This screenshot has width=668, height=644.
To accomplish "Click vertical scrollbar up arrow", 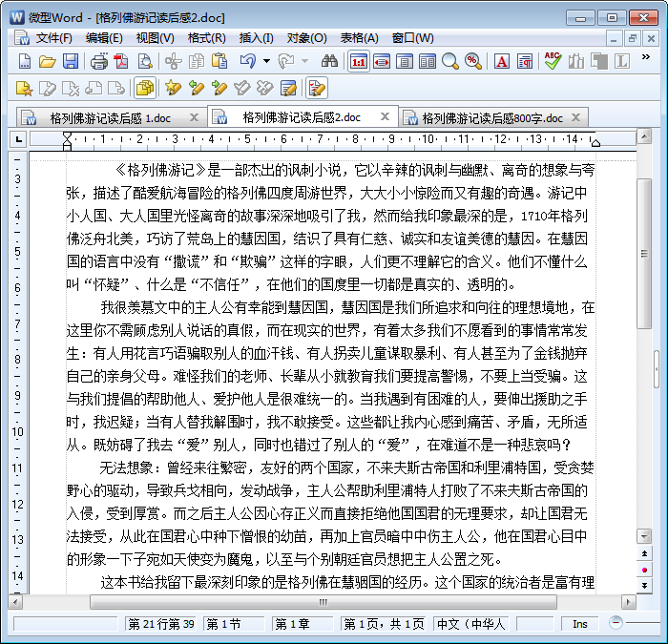I will [x=644, y=136].
